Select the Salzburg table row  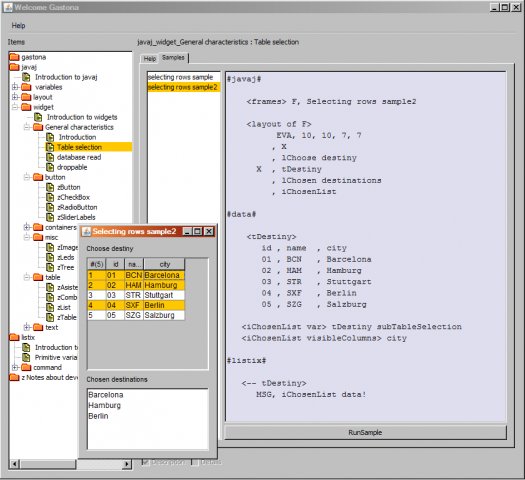point(136,315)
